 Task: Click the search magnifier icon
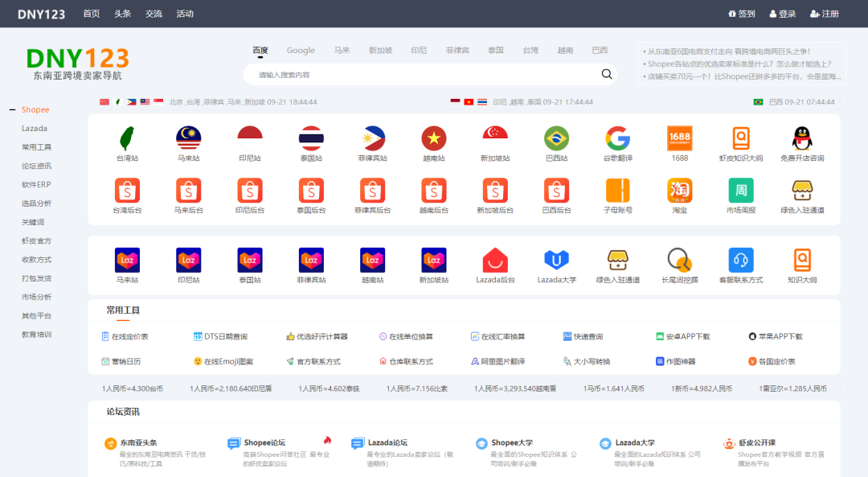pos(607,74)
